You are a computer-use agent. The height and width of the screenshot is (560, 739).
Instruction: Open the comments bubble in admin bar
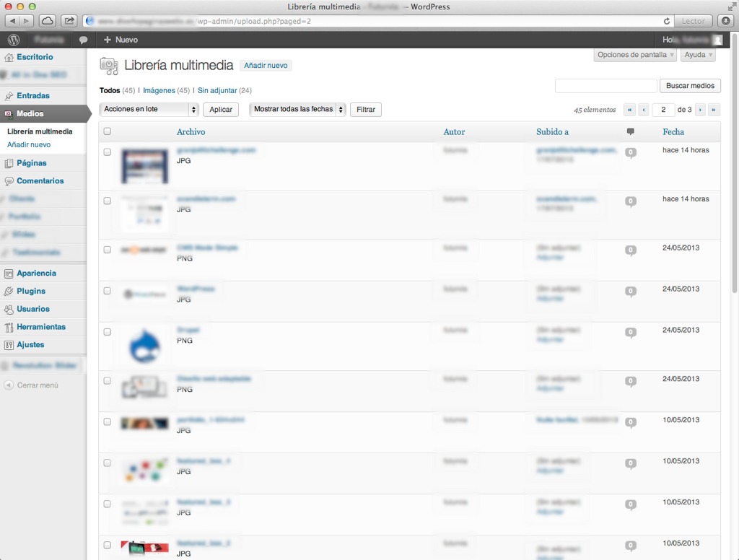click(x=83, y=40)
